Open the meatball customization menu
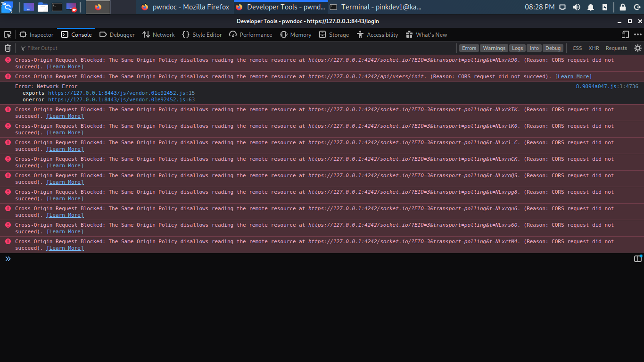The image size is (644, 362). pos(638,34)
